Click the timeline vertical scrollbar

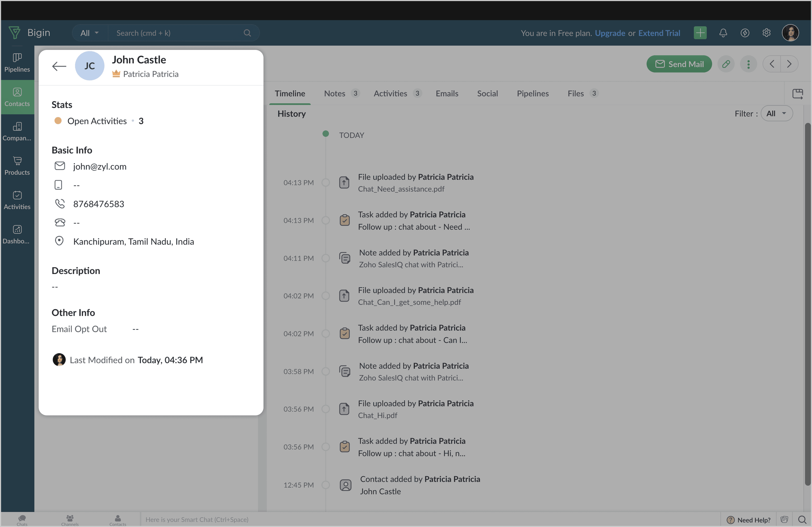tap(807, 303)
